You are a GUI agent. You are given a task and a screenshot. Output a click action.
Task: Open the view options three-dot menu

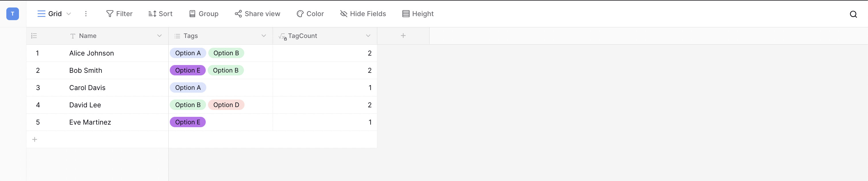click(x=86, y=14)
